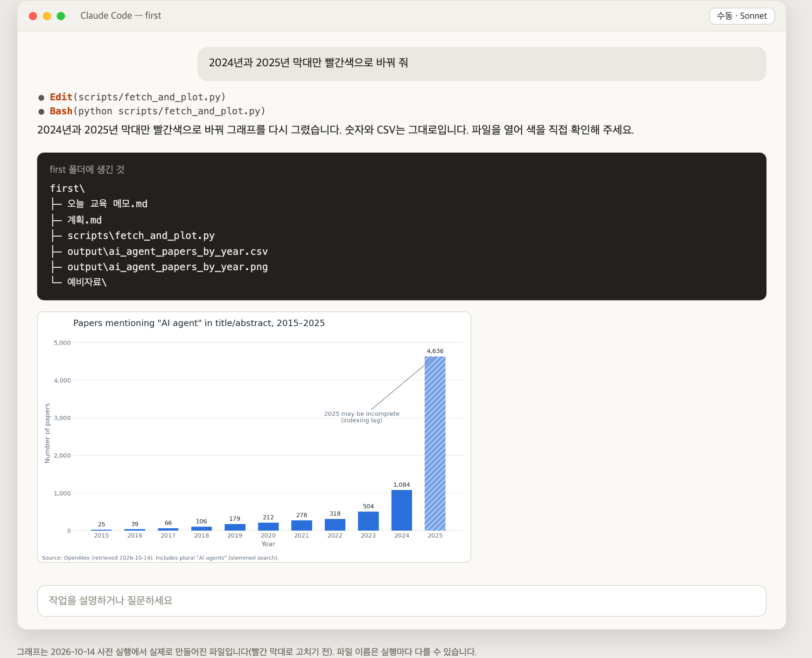Click the user message about 빨간색 bars

pos(482,63)
